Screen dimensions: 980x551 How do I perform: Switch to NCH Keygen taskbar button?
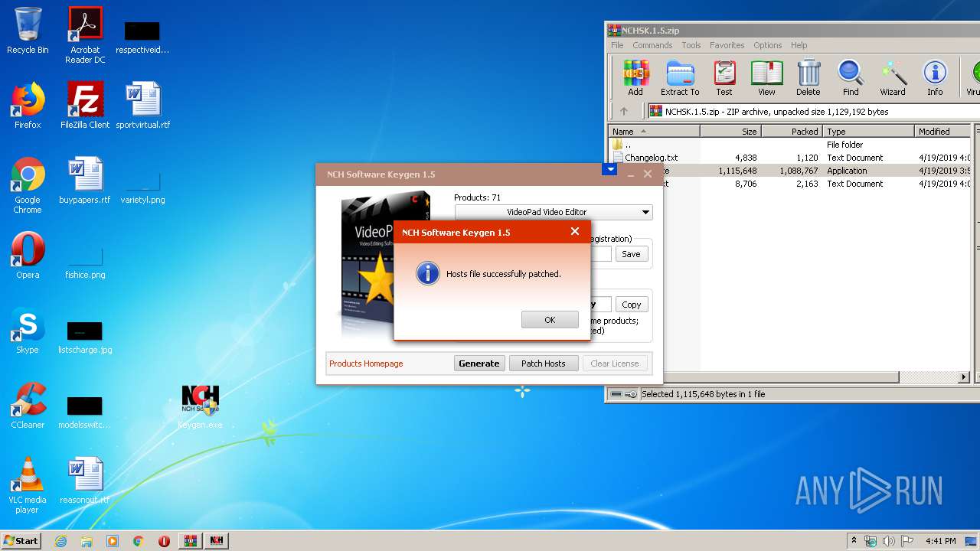(x=217, y=541)
